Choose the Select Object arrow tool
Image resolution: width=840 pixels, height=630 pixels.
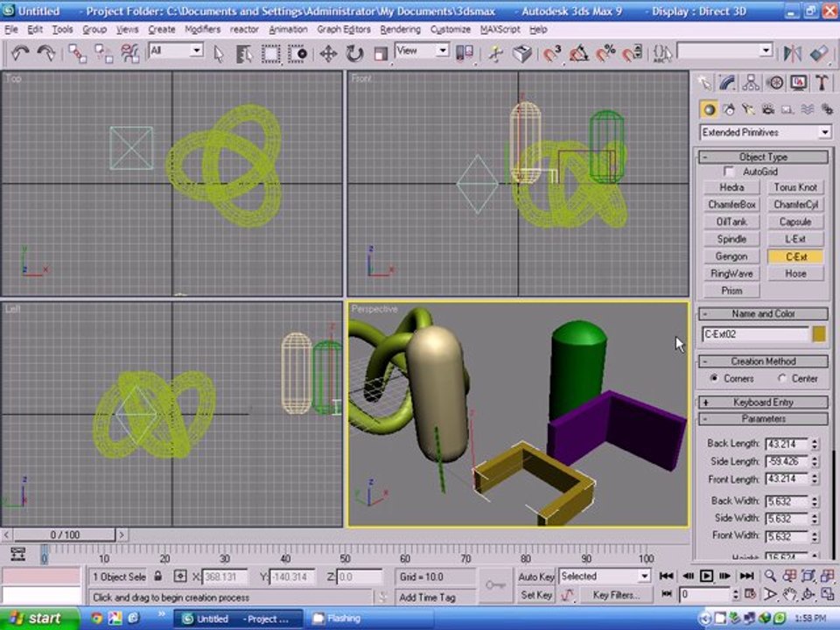218,53
